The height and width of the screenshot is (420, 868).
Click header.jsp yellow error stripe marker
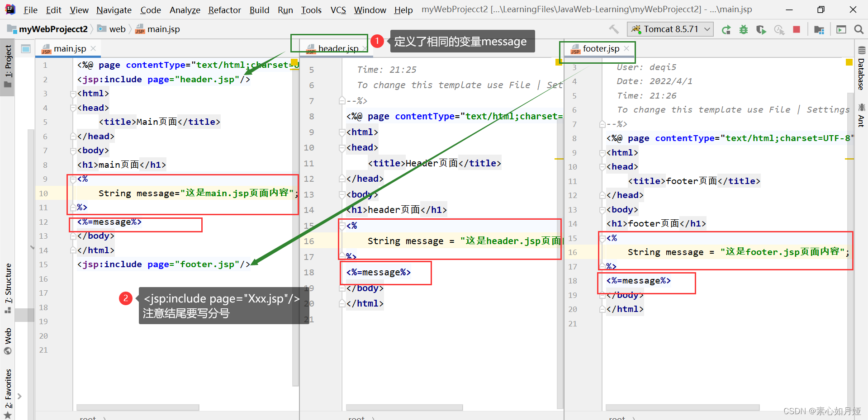pos(559,159)
